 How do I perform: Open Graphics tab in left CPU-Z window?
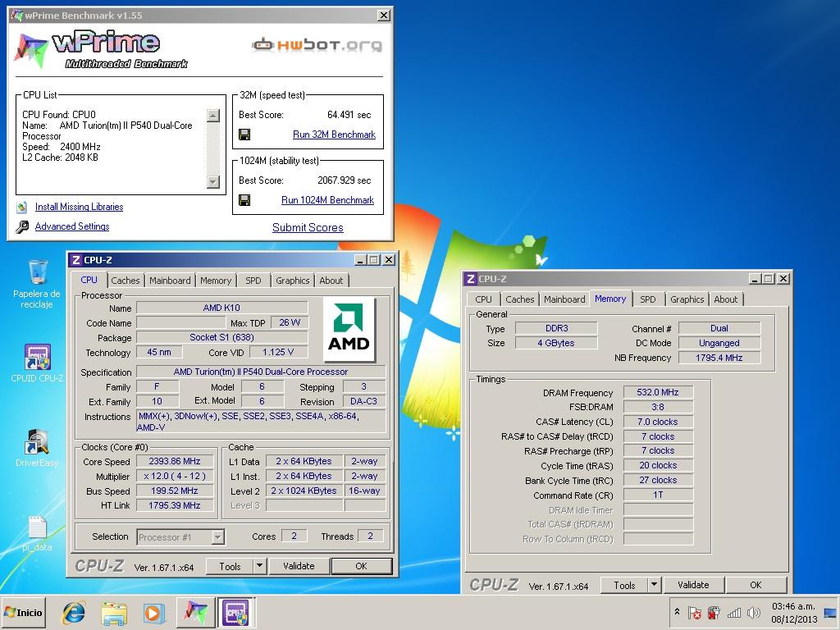(293, 281)
